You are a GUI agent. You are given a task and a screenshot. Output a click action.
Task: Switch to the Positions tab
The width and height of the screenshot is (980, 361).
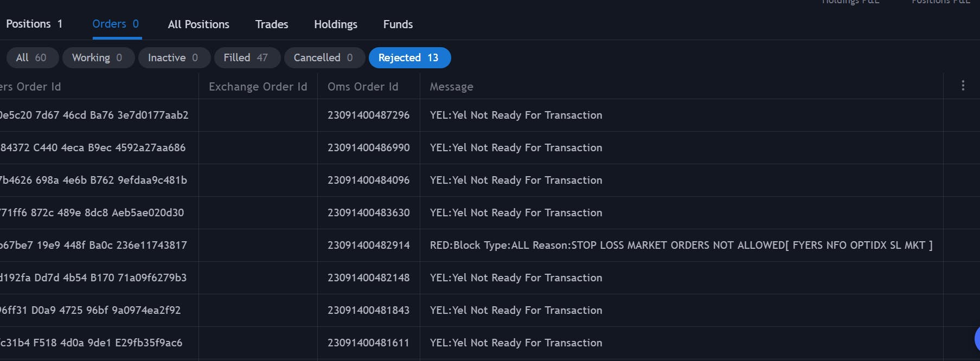click(x=34, y=24)
